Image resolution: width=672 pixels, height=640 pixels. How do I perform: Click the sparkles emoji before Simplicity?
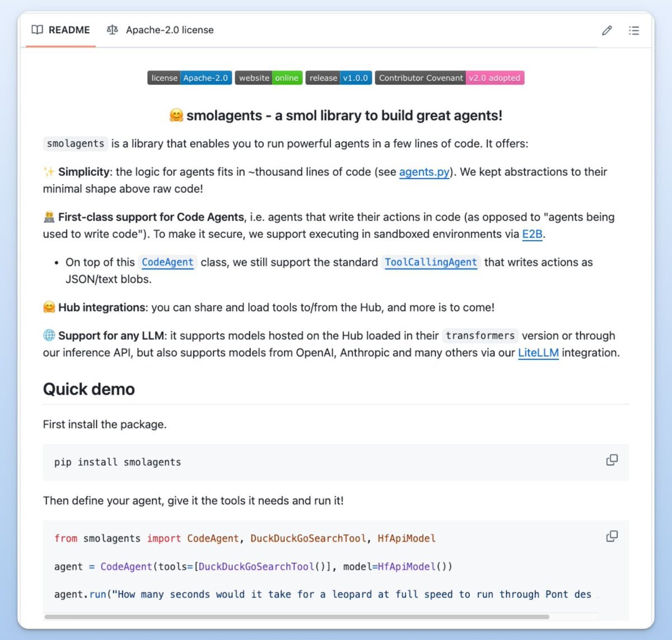click(49, 172)
